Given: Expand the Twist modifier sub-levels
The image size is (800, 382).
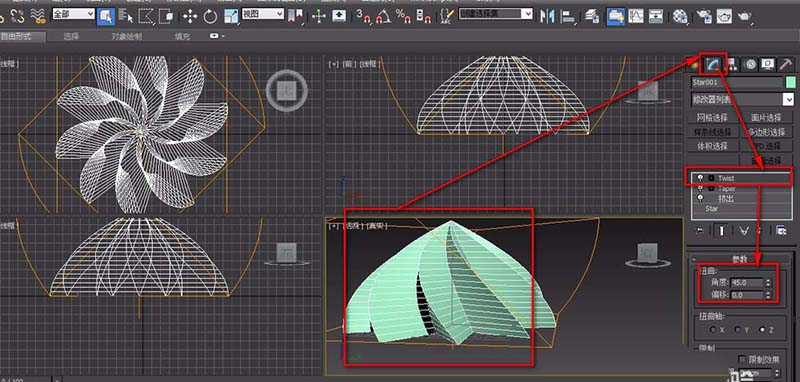Looking at the screenshot, I should [711, 178].
